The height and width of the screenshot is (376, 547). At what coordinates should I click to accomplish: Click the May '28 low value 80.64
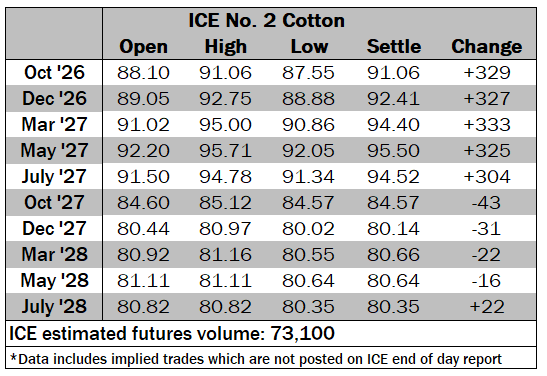pyautogui.click(x=308, y=281)
